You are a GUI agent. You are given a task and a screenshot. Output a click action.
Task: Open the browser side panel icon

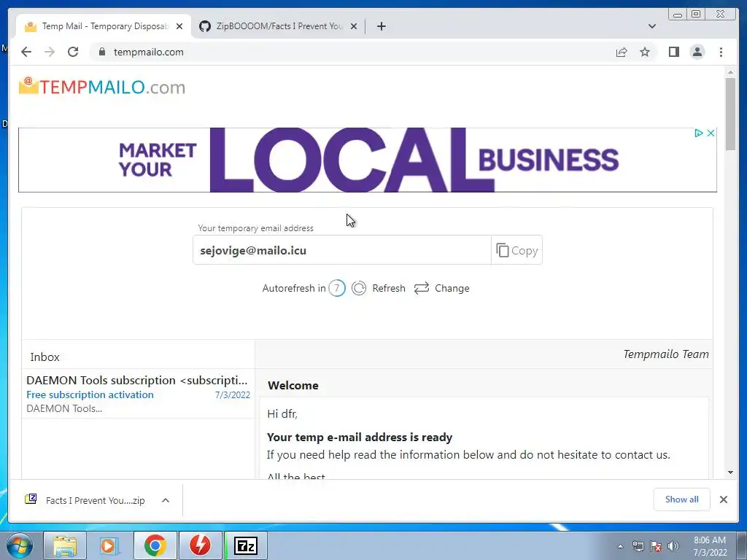click(673, 52)
